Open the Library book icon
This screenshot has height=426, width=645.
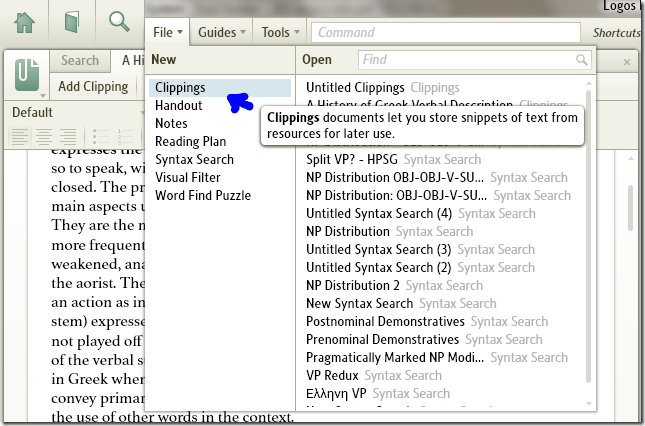click(x=72, y=21)
